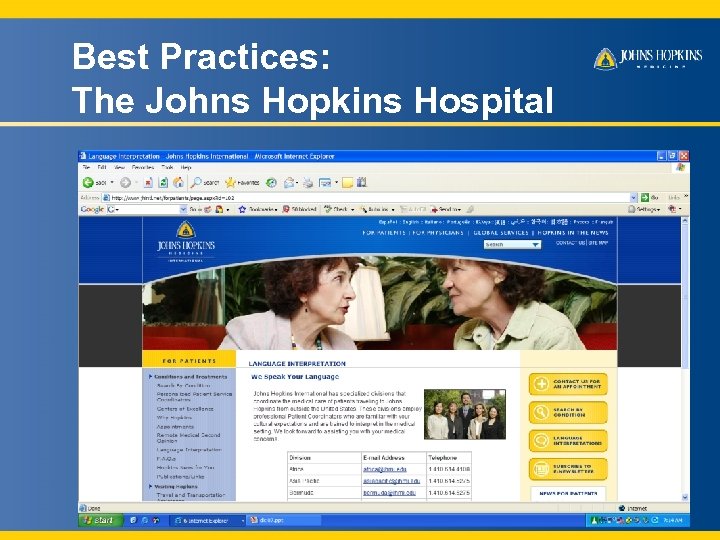Viewport: 720px width, 540px height.
Task: Click the page vertical scrollbar down arrow
Action: [685, 497]
